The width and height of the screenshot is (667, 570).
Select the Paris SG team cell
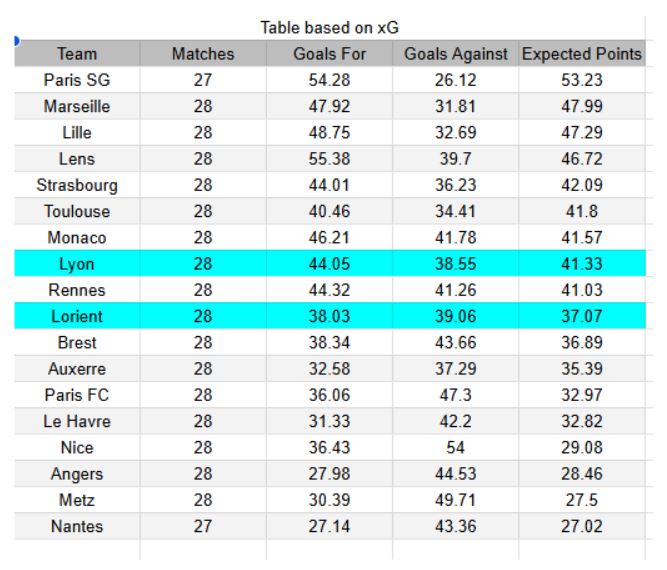[x=77, y=80]
